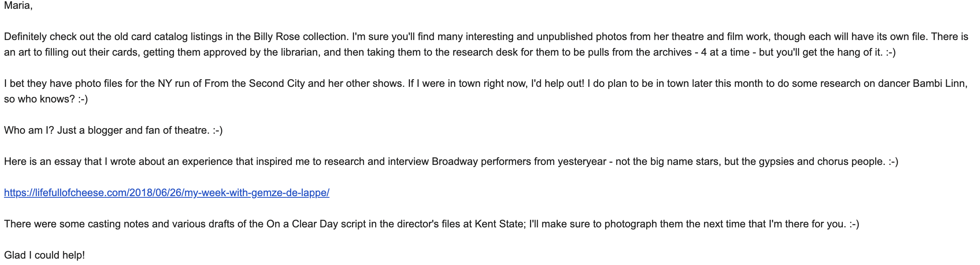Click the greeting "Maria," at top
The width and height of the screenshot is (980, 265).
coord(18,6)
